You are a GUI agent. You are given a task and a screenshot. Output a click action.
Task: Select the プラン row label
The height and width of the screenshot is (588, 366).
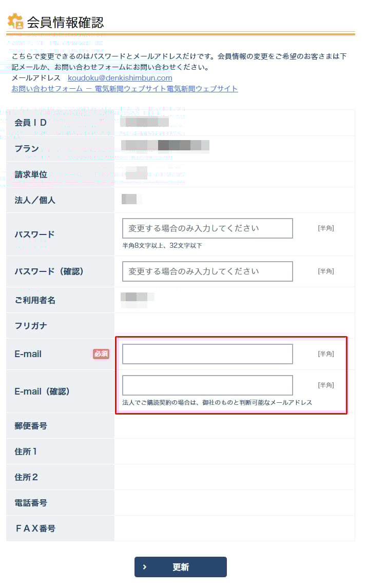coord(27,149)
